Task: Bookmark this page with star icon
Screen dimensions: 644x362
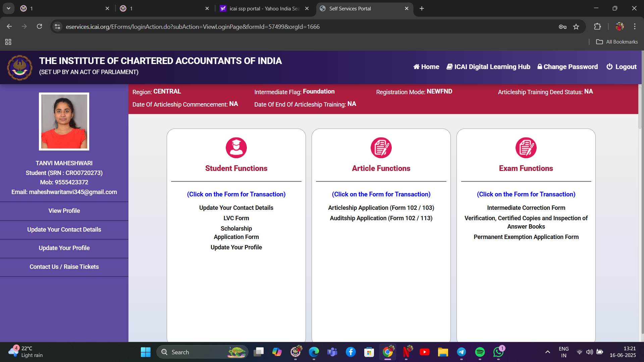Action: (576, 27)
